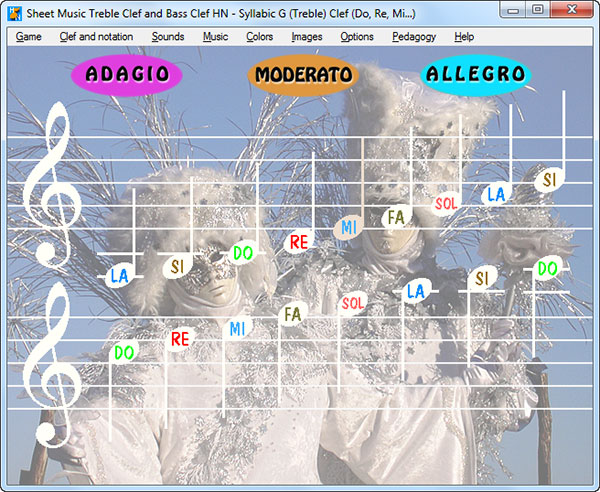Click the treble clef of the lower staff
The image size is (600, 492).
coord(52,365)
